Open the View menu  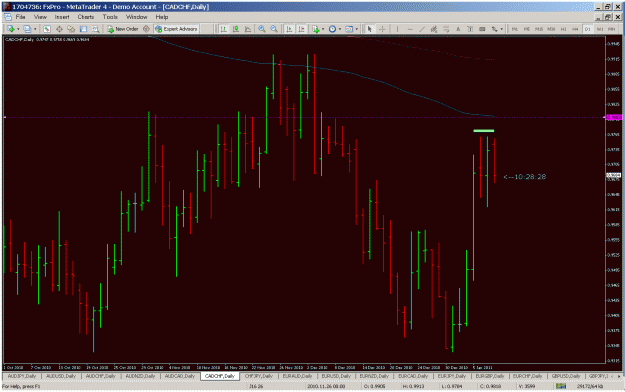point(40,17)
